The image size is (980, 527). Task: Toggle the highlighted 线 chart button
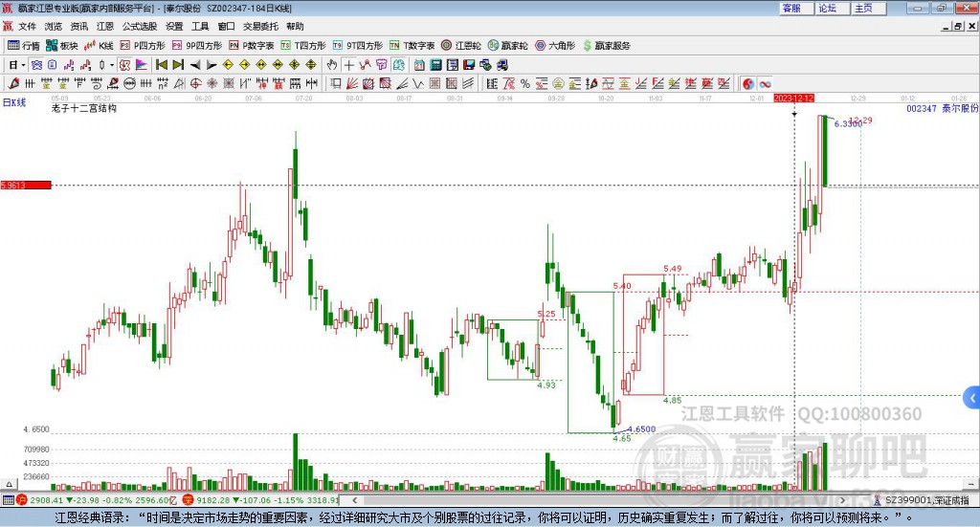(x=399, y=65)
